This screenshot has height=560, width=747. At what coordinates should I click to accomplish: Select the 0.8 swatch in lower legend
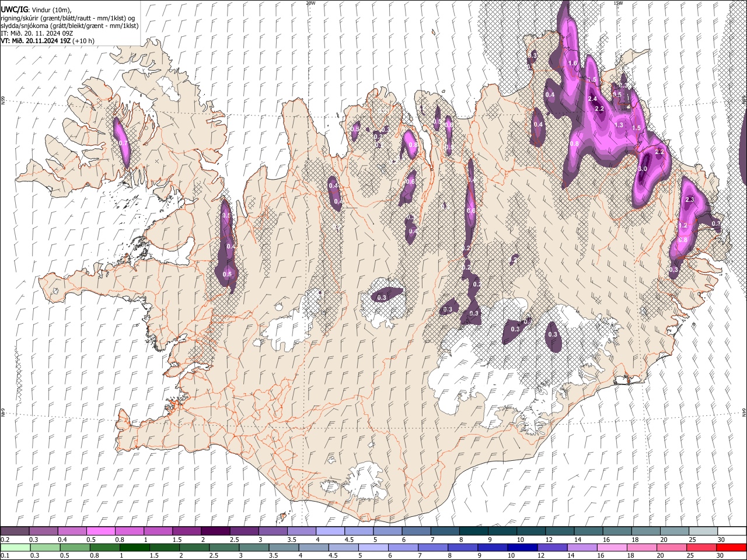pos(104,547)
